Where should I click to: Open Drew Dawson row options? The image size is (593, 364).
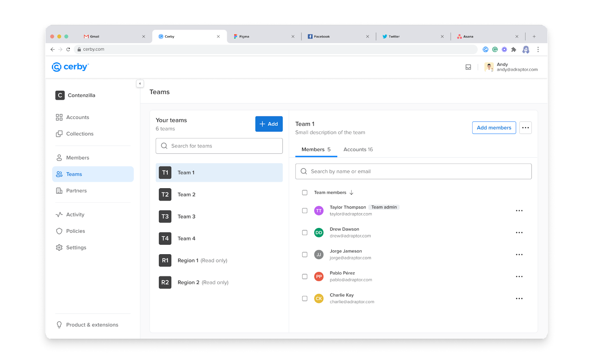click(519, 232)
